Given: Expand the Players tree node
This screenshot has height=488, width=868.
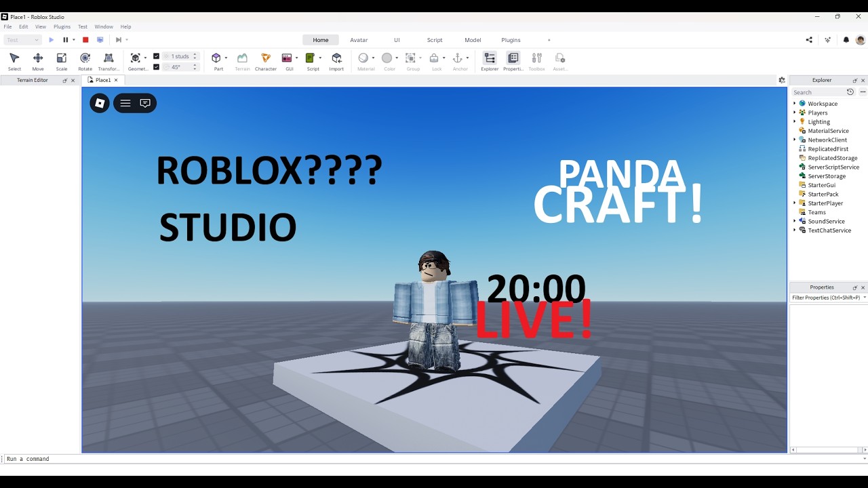Looking at the screenshot, I should (795, 113).
